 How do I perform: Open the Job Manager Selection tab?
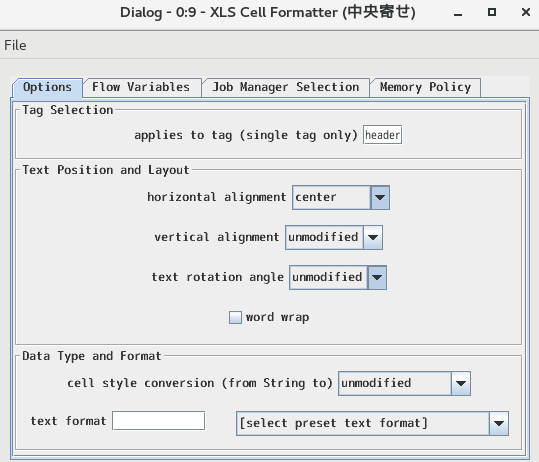[x=286, y=87]
